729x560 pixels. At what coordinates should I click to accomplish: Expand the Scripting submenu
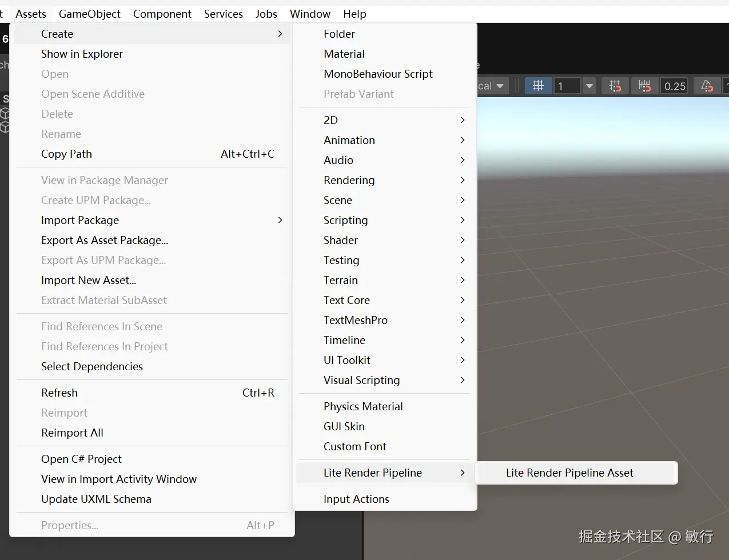pos(385,220)
